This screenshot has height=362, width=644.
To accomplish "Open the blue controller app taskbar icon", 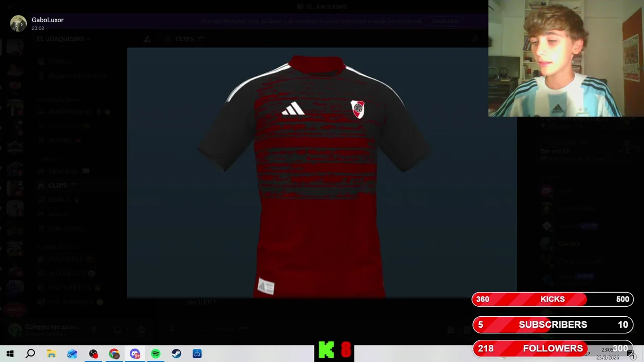I will tap(197, 354).
